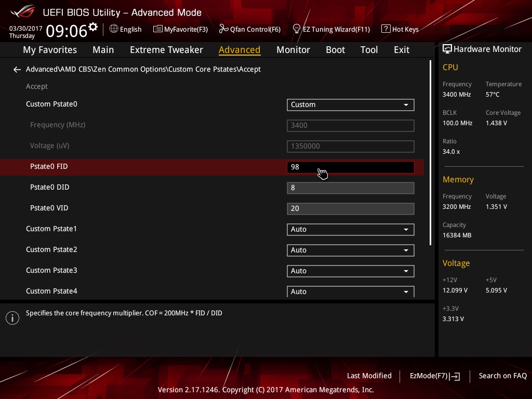Switch to the Monitor tab
The image size is (532, 399).
click(293, 50)
